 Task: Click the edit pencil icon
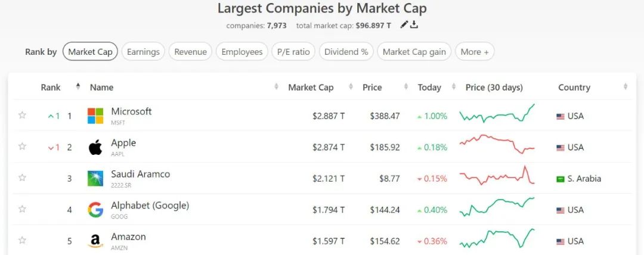pos(404,25)
